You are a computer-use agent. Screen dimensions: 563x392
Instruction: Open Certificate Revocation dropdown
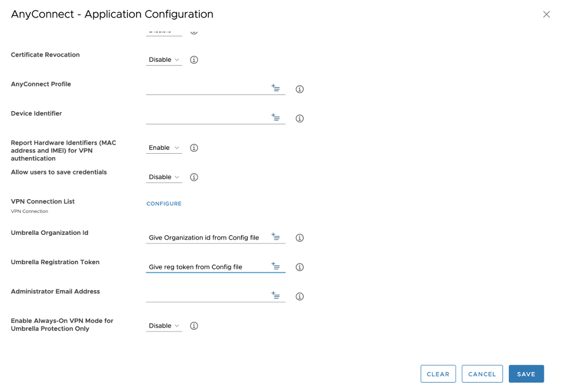pos(164,60)
